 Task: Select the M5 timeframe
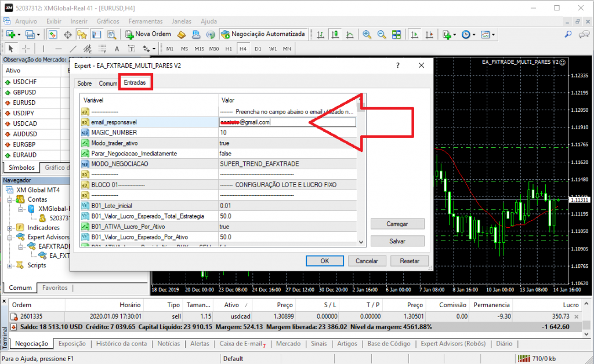(x=184, y=49)
